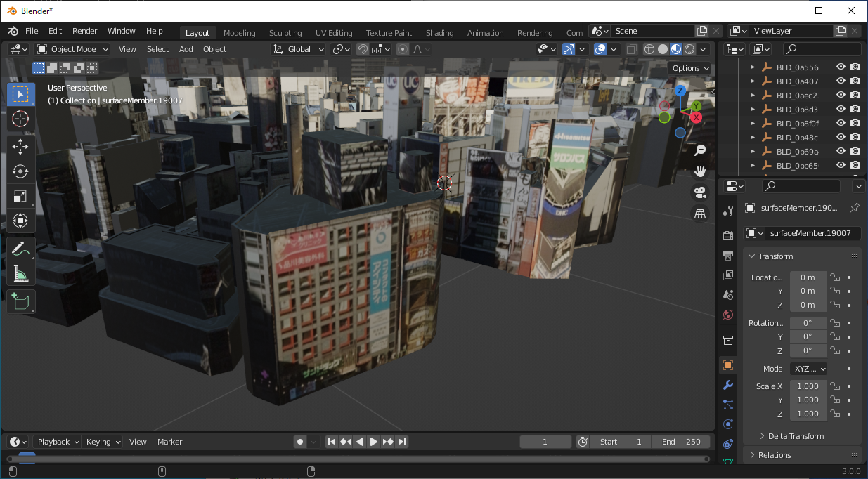Lock Location X value
Viewport: 868px width, 479px height.
836,277
